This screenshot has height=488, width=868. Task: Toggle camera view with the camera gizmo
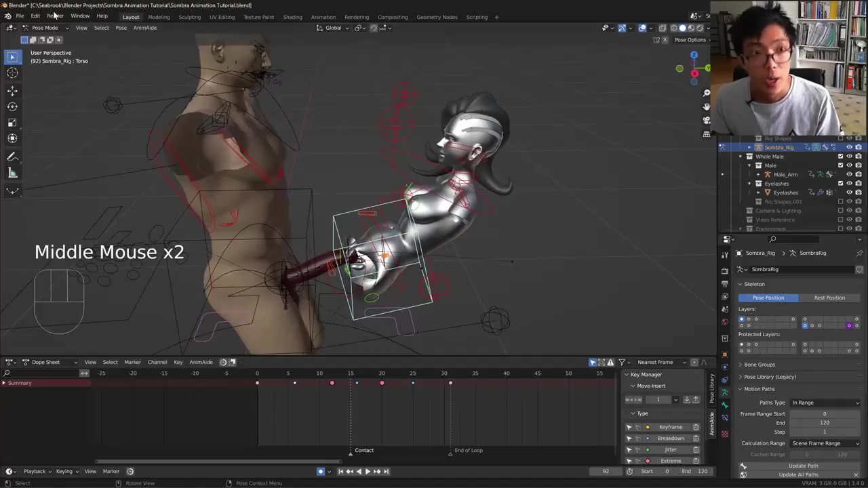click(x=707, y=120)
